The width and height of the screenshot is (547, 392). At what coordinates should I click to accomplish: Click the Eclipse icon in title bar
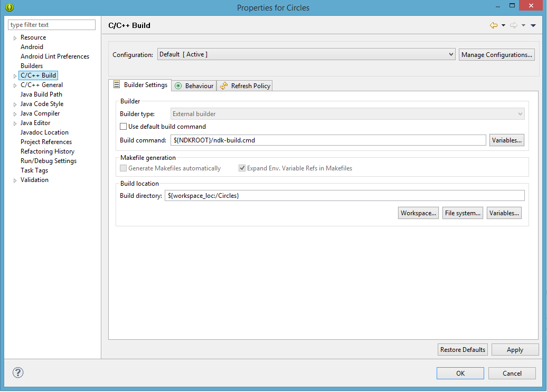point(9,7)
